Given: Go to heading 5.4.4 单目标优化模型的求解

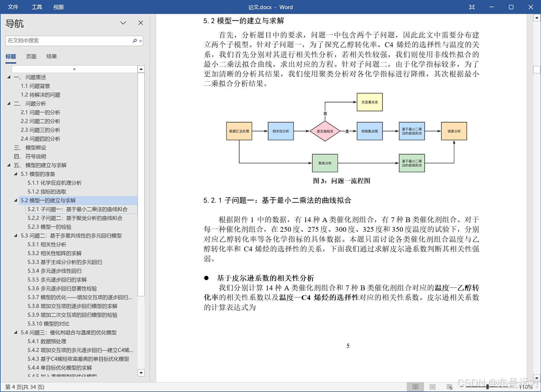Looking at the screenshot, I should pos(60,368).
